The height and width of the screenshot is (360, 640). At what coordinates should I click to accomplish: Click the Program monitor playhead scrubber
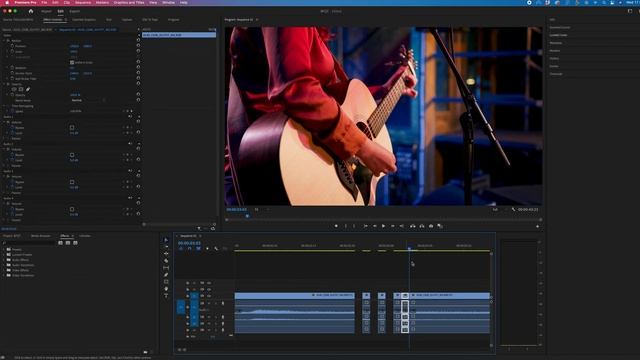coord(247,216)
